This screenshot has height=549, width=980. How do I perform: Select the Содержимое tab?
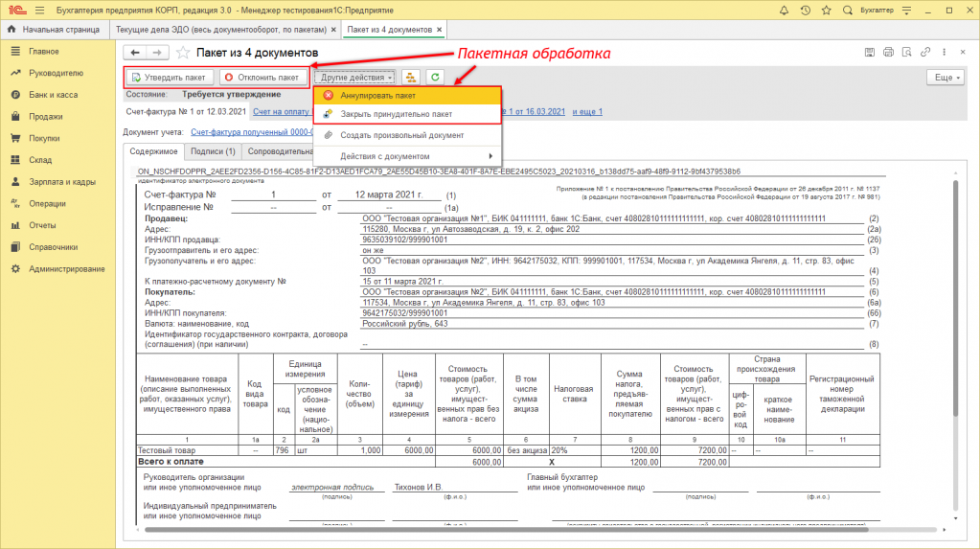(x=153, y=151)
